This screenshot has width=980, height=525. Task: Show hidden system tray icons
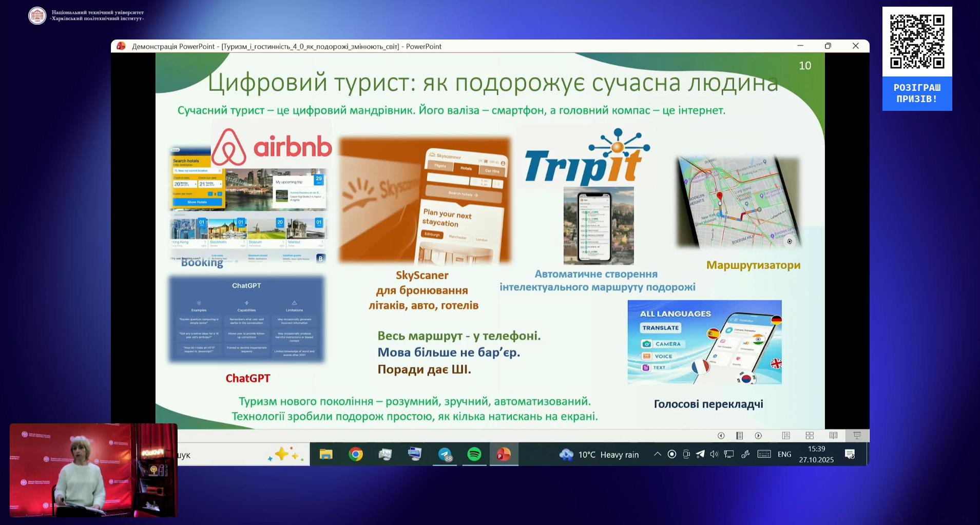(657, 454)
